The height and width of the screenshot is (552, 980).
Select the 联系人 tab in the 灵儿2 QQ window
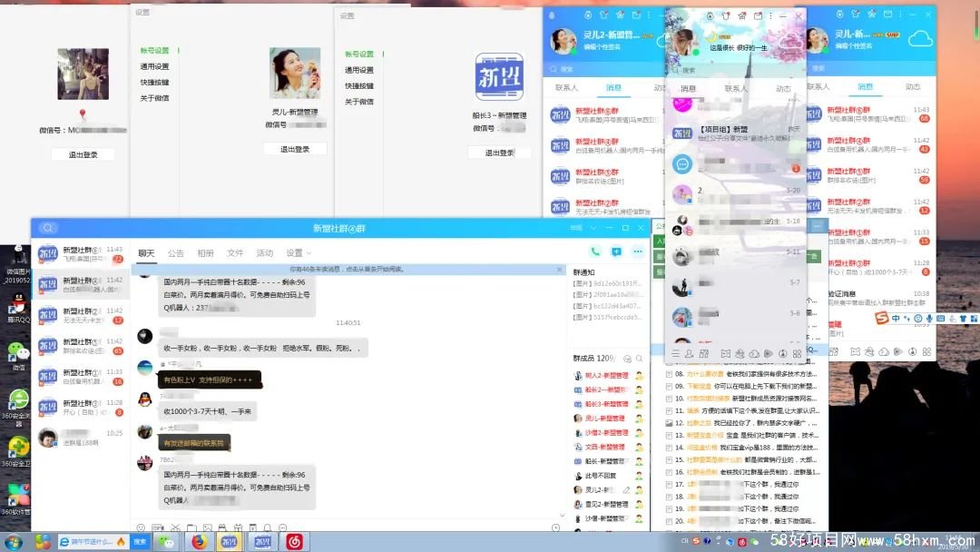click(566, 87)
